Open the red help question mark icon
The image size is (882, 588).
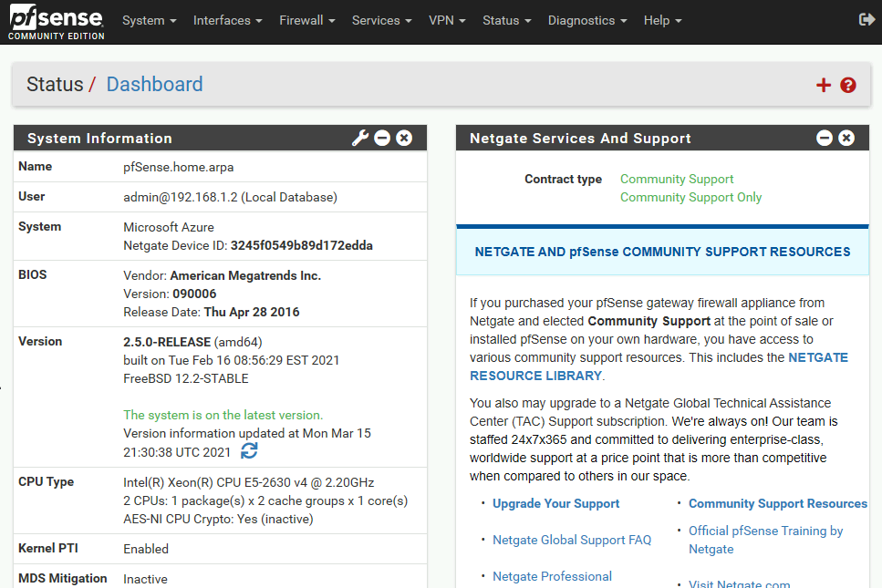click(x=848, y=85)
